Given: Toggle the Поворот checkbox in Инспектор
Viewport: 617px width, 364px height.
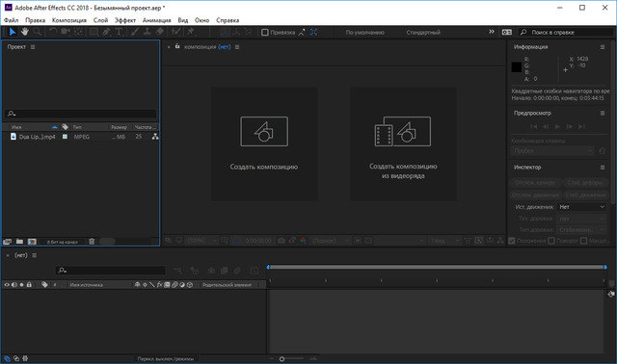Looking at the screenshot, I should (x=551, y=241).
